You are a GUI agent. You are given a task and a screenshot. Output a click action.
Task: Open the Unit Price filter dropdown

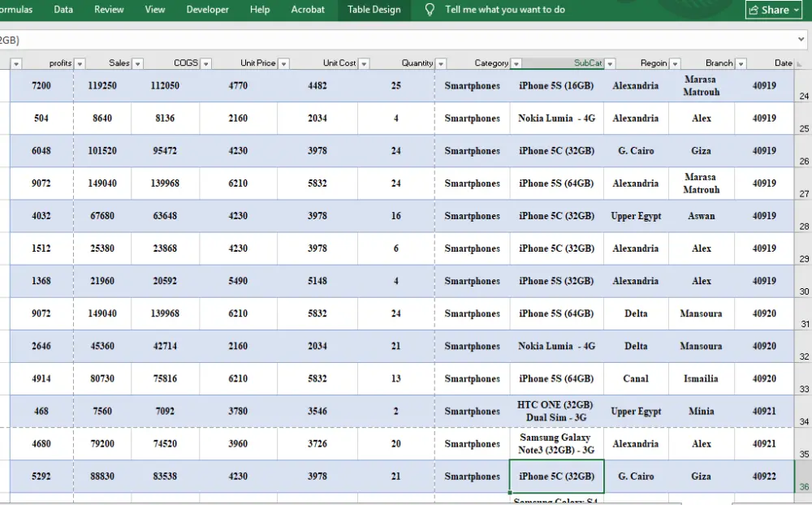(x=283, y=63)
